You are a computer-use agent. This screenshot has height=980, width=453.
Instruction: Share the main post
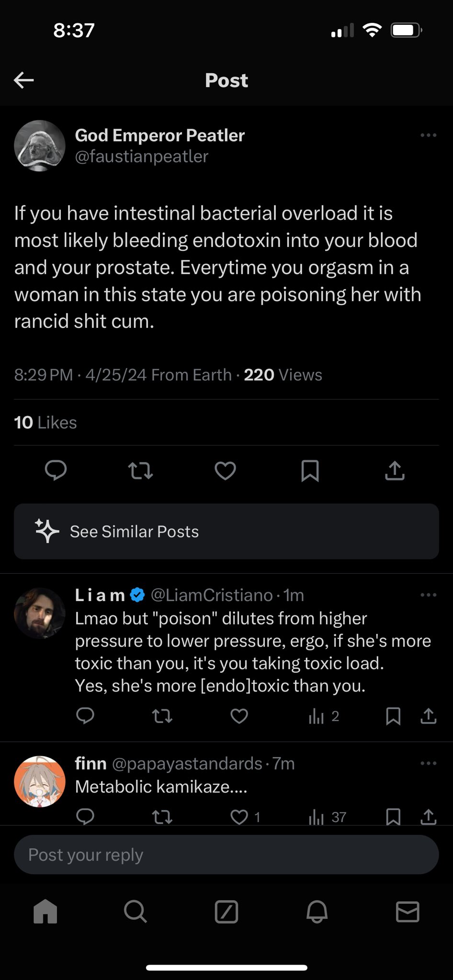pyautogui.click(x=395, y=470)
